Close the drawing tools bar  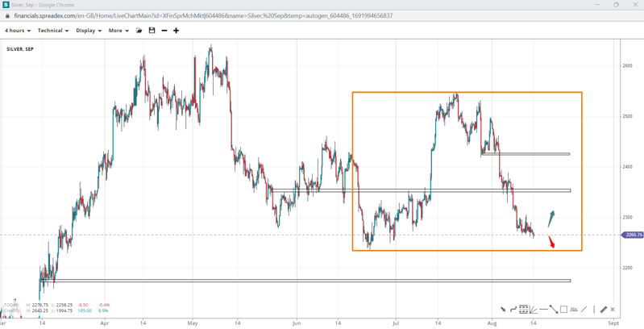tap(613, 309)
